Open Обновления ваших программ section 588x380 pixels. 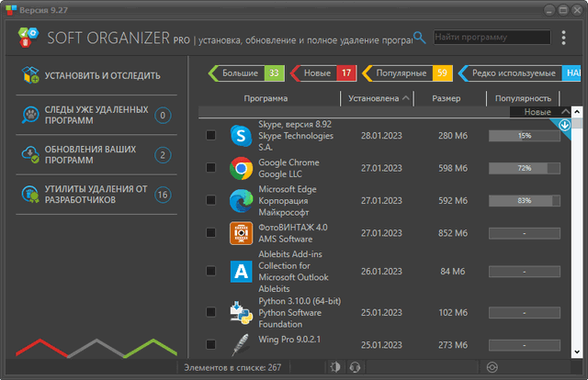(x=84, y=153)
